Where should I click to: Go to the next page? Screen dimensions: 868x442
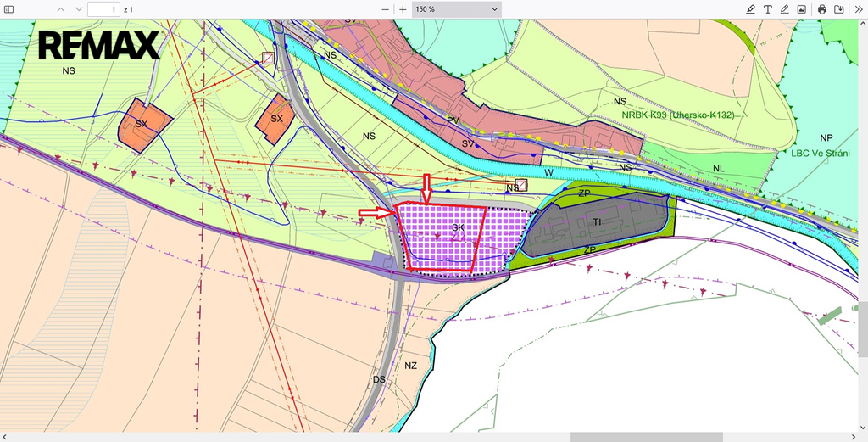[78, 9]
